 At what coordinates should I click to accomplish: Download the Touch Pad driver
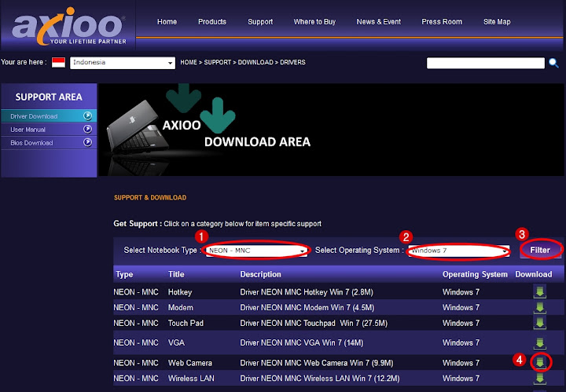click(x=539, y=323)
